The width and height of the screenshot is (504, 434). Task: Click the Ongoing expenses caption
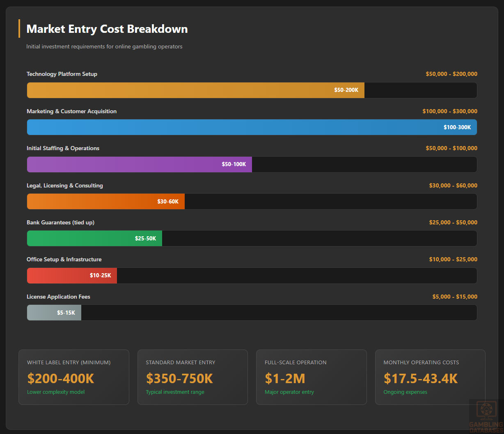(405, 392)
